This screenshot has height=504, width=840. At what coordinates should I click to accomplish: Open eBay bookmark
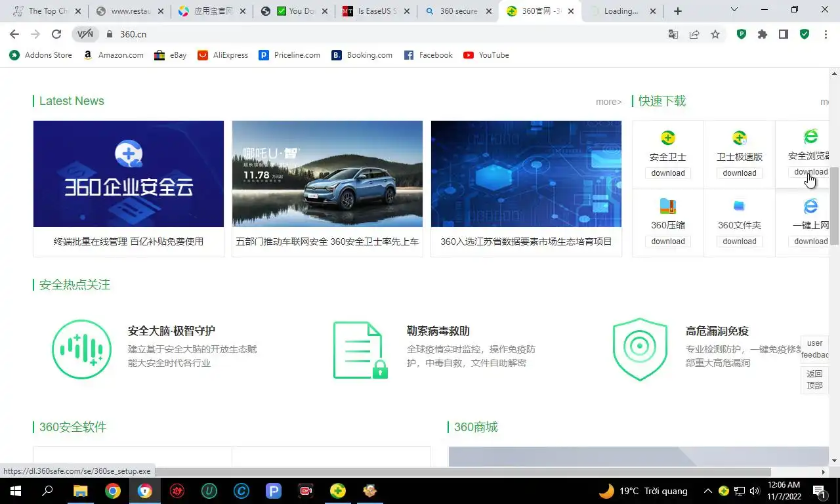(171, 55)
